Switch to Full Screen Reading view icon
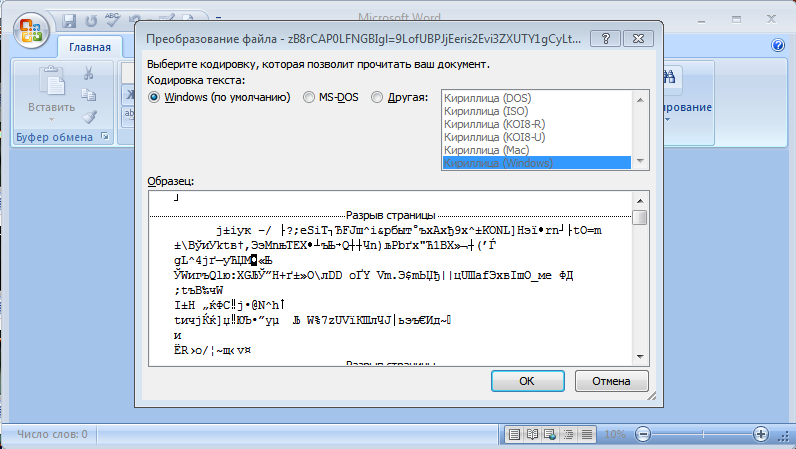This screenshot has height=449, width=796. [x=532, y=434]
